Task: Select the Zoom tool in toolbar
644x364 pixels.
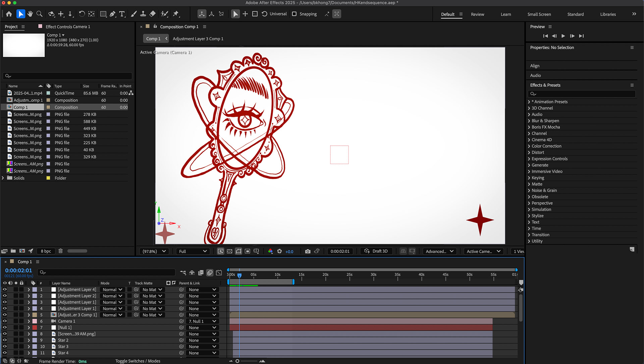Action: pos(40,14)
